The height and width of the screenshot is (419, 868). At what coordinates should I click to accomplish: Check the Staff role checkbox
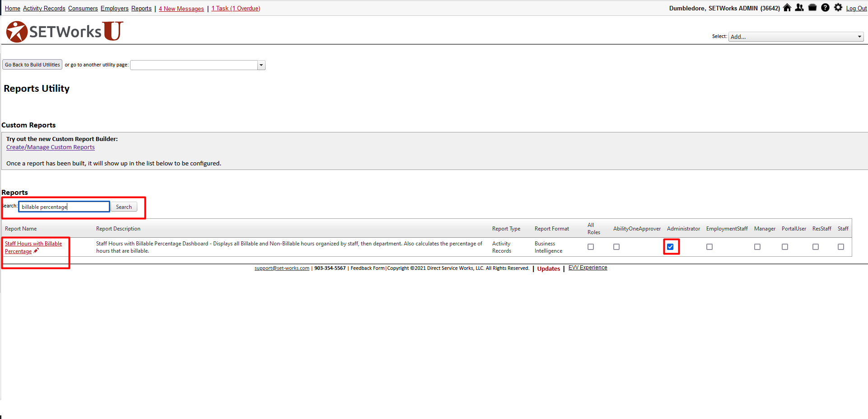pos(841,247)
